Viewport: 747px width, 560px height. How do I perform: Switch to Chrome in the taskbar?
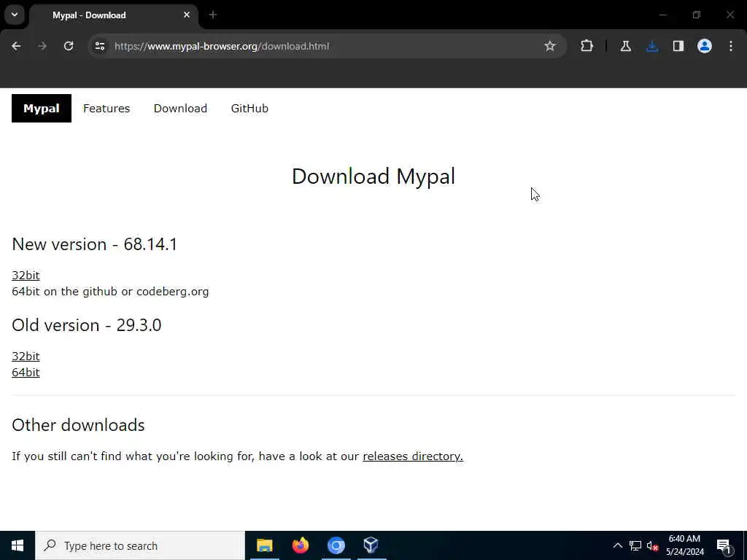tap(336, 545)
